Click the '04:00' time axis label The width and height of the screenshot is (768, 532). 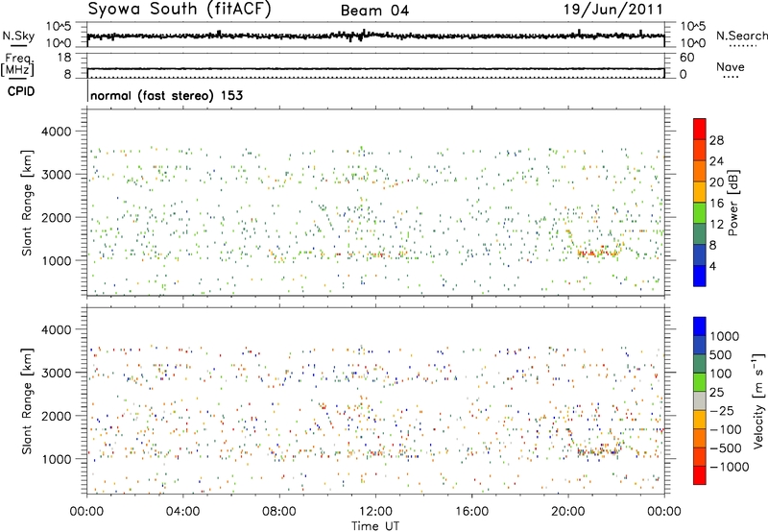182,512
